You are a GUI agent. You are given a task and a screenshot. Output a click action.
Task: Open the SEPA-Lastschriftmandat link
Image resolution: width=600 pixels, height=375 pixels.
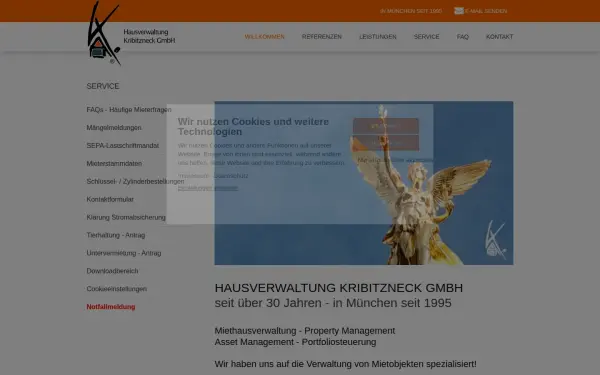click(x=123, y=146)
